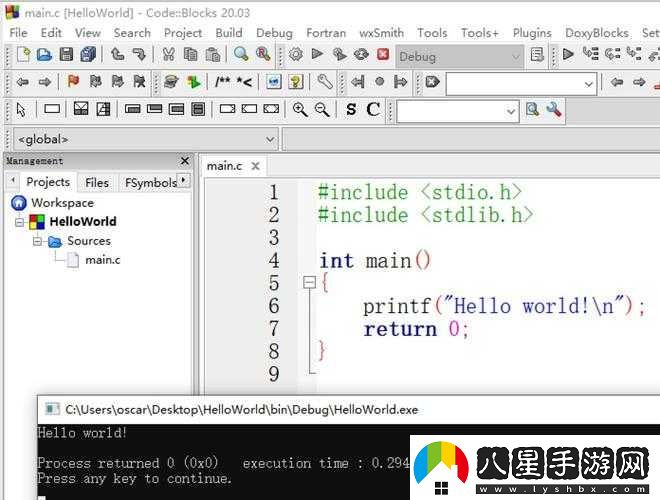This screenshot has height=500, width=660.
Task: Close the Management panel
Action: [184, 161]
